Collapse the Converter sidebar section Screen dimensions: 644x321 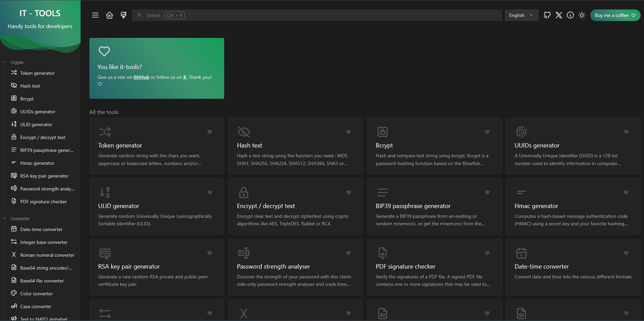click(5, 219)
